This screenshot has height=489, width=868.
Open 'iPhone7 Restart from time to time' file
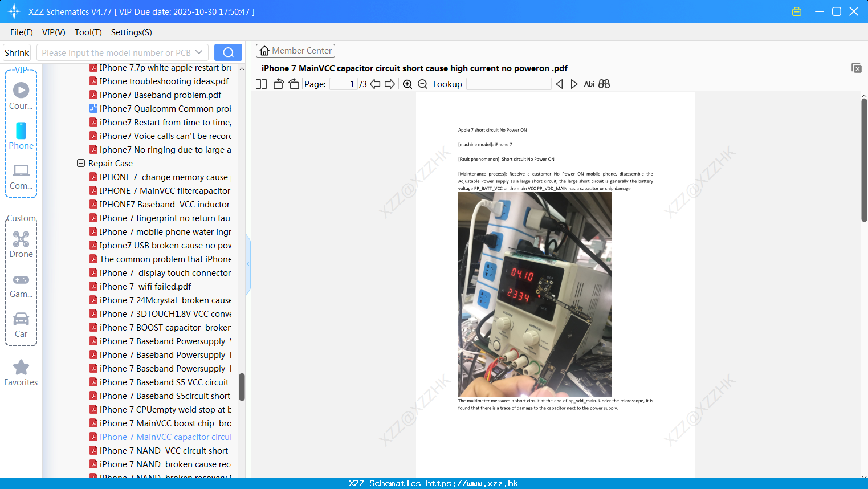click(x=160, y=123)
